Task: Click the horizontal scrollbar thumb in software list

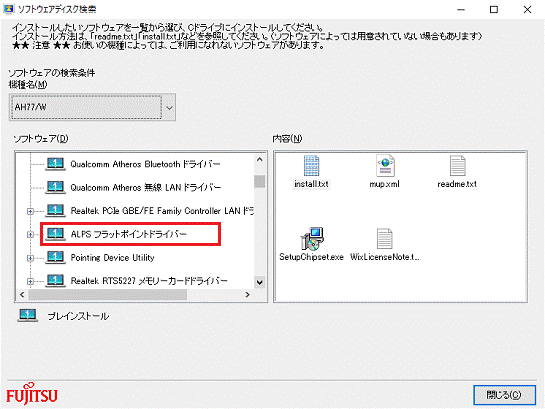Action: click(x=108, y=295)
